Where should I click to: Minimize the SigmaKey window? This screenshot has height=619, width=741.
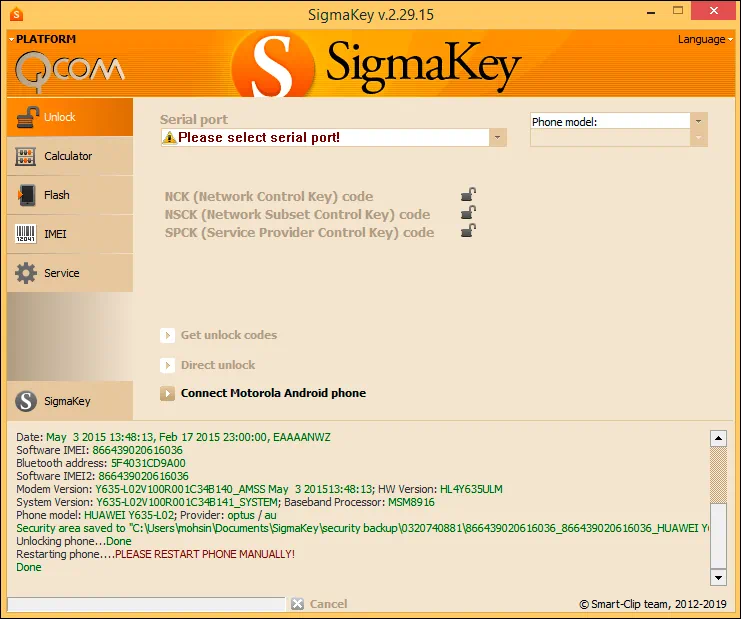point(651,11)
